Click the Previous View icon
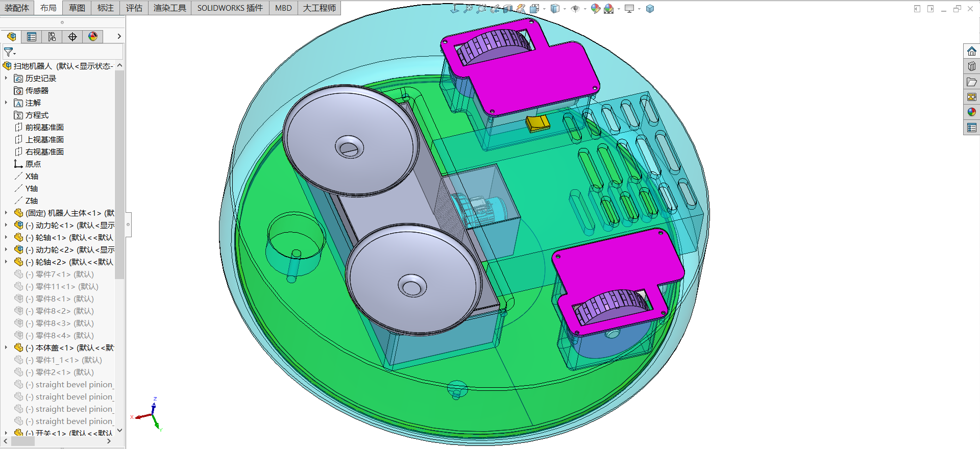 [x=495, y=9]
